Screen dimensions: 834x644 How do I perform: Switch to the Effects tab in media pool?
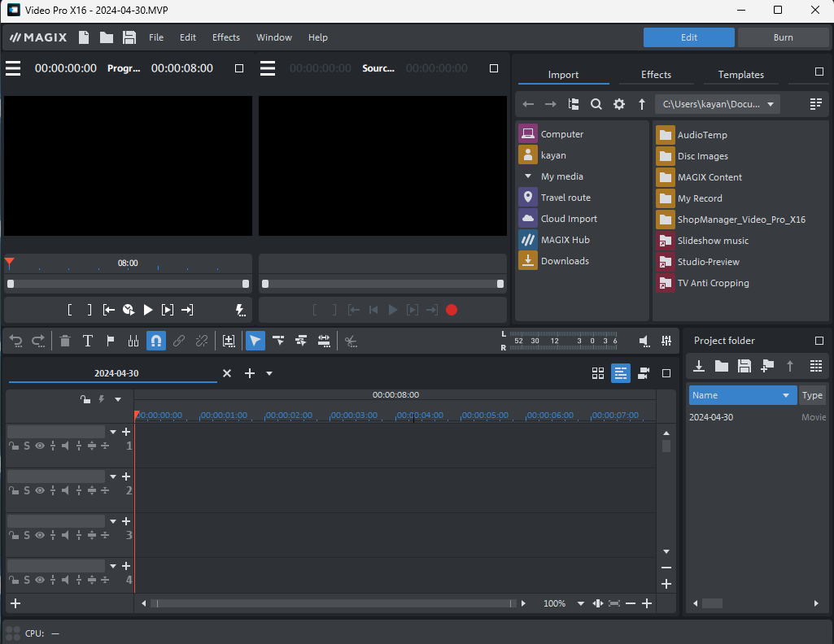pos(656,74)
